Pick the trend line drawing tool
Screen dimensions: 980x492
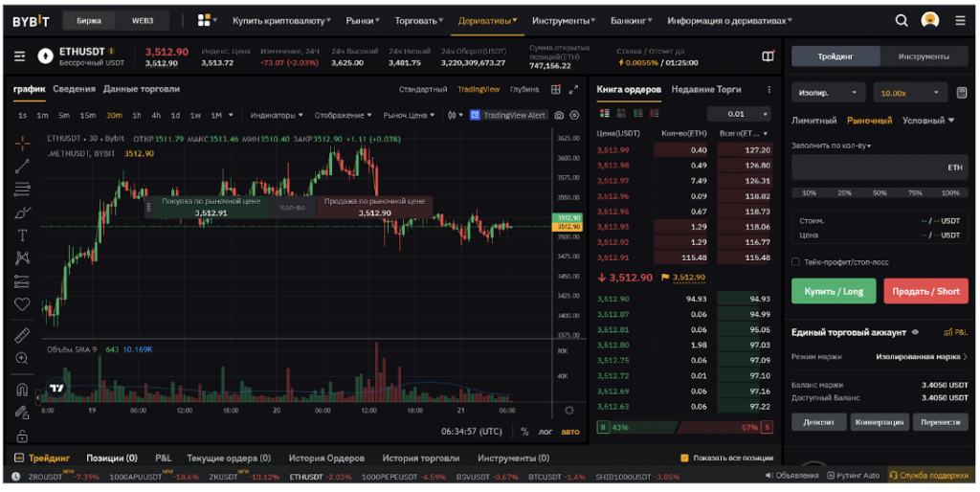23,166
